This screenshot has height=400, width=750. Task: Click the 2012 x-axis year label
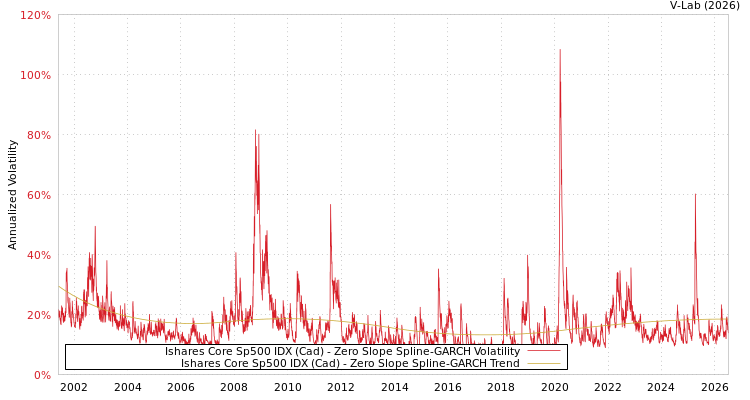pos(341,387)
